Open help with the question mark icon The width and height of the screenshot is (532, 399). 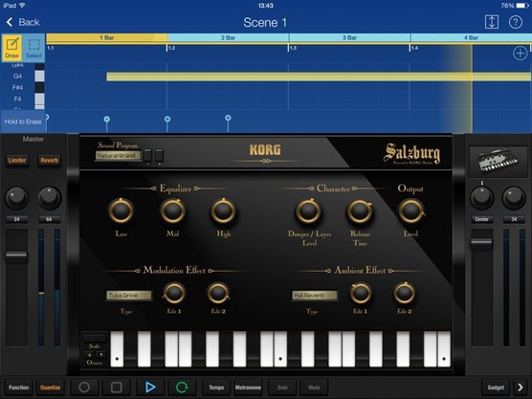[x=516, y=22]
